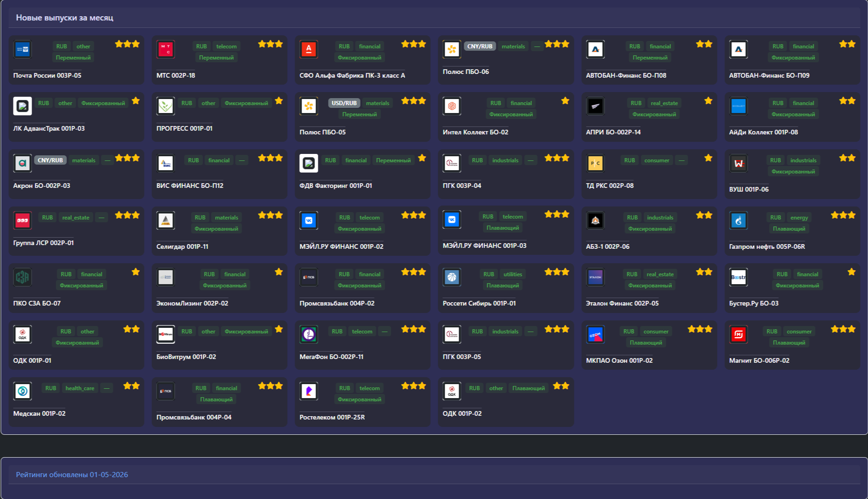
Task: Click the ОДК 001P-02 logo icon
Action: coord(452,391)
